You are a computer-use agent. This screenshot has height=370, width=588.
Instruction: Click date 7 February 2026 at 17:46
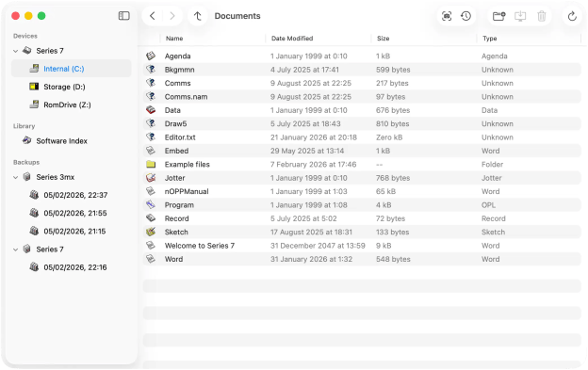point(313,165)
